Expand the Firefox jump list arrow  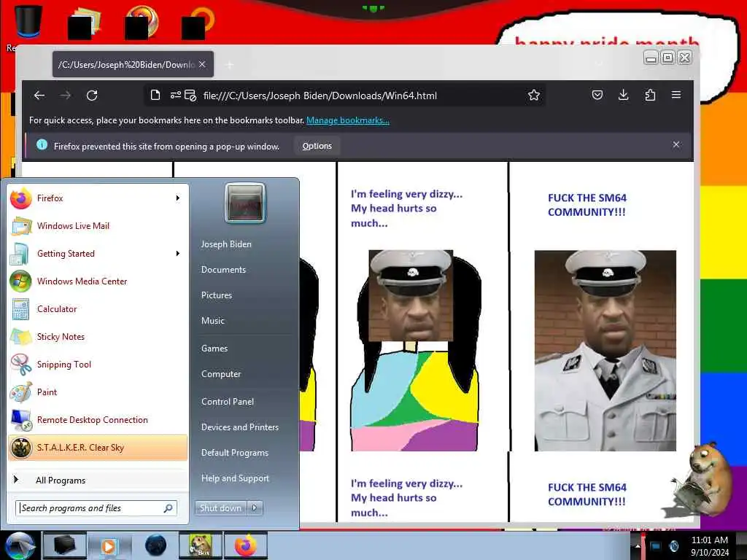click(x=178, y=198)
